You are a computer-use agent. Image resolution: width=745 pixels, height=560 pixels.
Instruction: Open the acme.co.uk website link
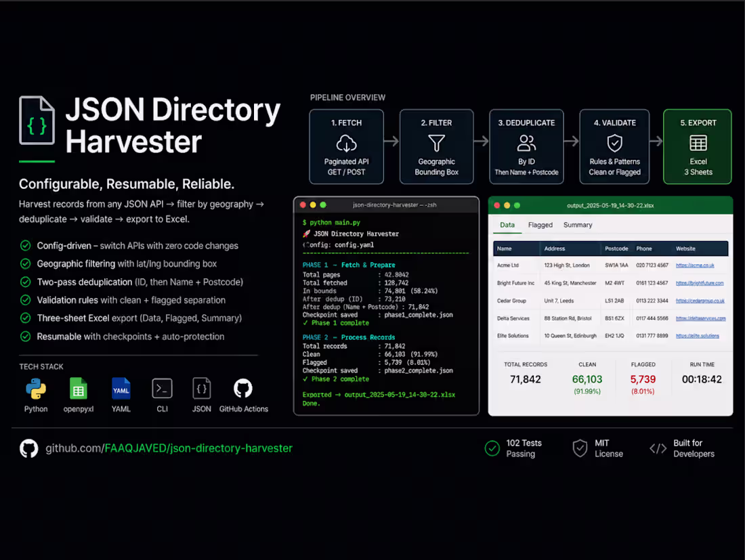click(x=695, y=265)
